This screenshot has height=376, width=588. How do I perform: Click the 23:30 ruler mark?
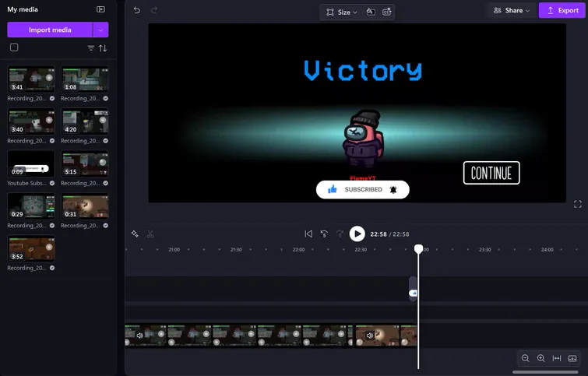tap(485, 250)
